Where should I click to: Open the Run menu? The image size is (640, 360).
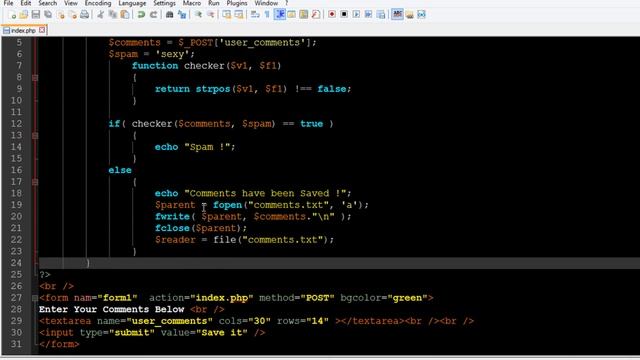(214, 3)
